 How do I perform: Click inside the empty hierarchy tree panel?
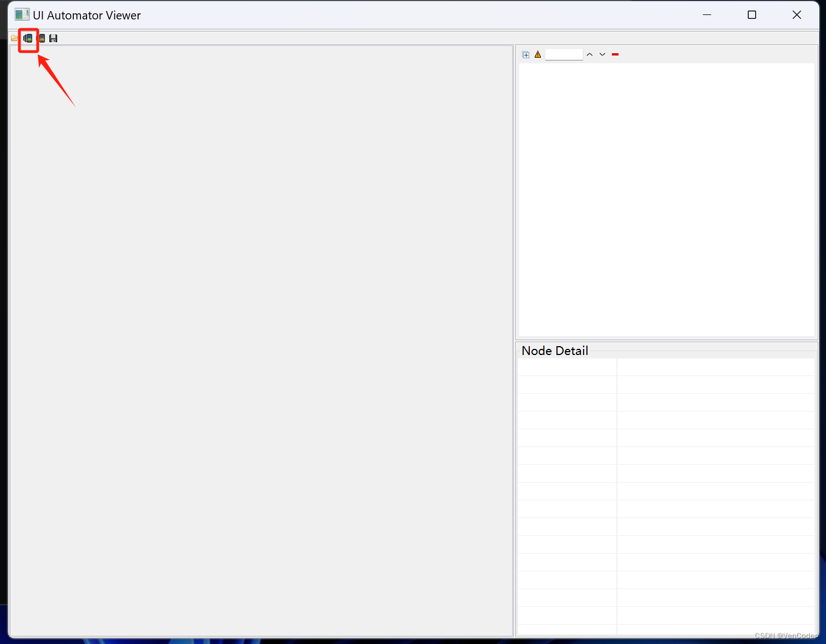(x=667, y=199)
